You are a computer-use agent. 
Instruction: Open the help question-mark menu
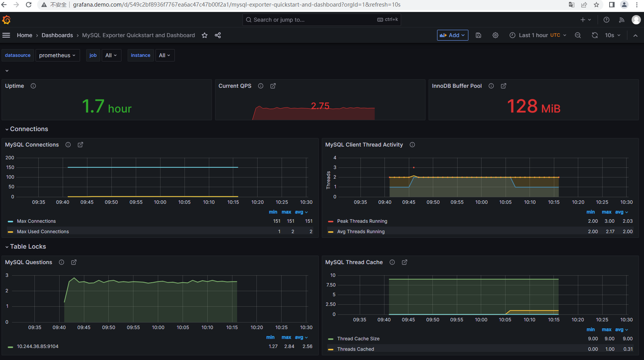pyautogui.click(x=606, y=20)
